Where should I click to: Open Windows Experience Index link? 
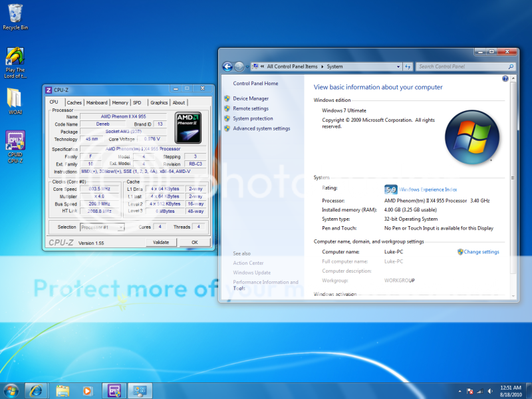[x=428, y=190]
